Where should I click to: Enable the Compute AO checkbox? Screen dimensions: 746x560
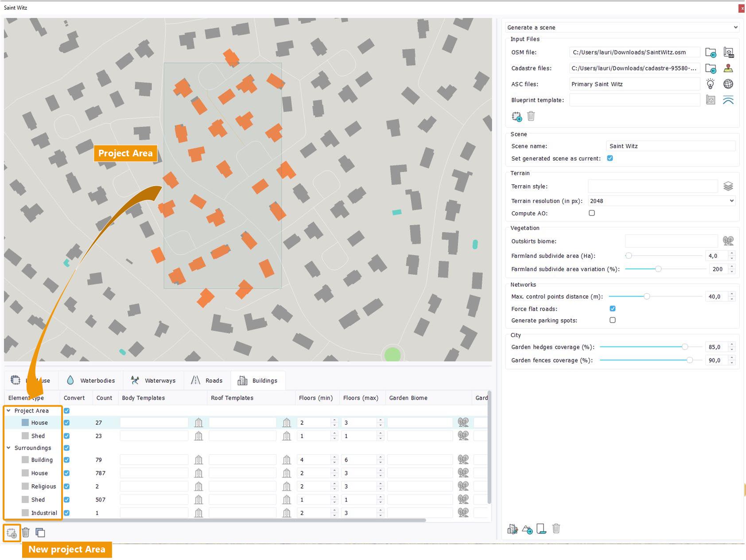(x=592, y=213)
